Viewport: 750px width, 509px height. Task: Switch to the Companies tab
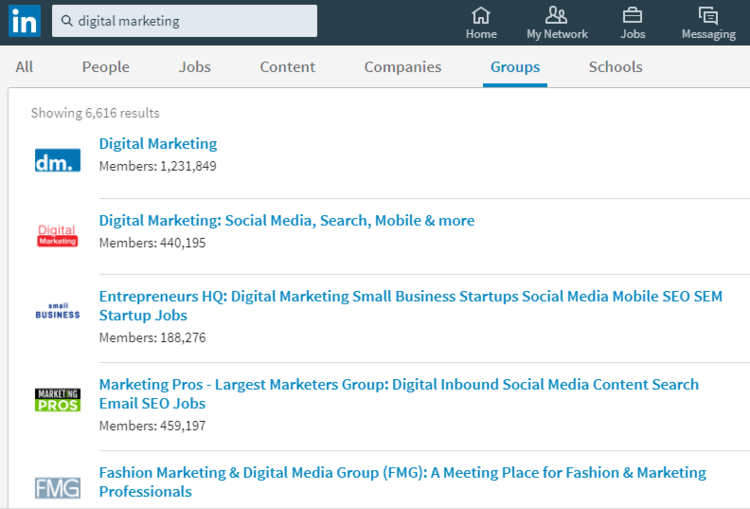coord(402,67)
